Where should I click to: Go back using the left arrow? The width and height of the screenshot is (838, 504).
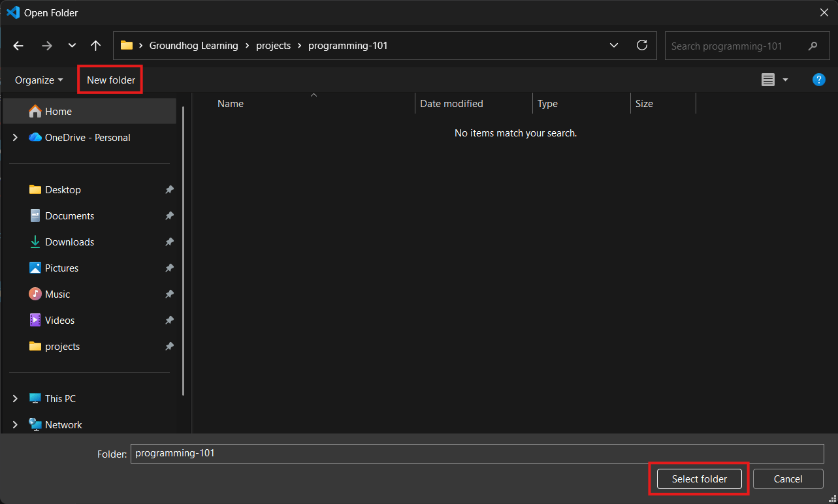click(18, 46)
